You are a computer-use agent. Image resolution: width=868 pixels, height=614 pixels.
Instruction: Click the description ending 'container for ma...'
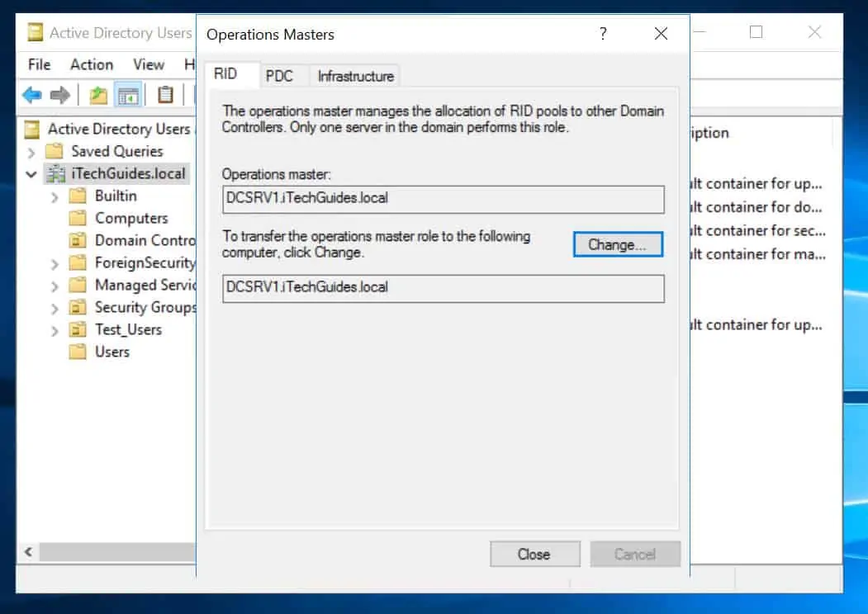(x=758, y=254)
